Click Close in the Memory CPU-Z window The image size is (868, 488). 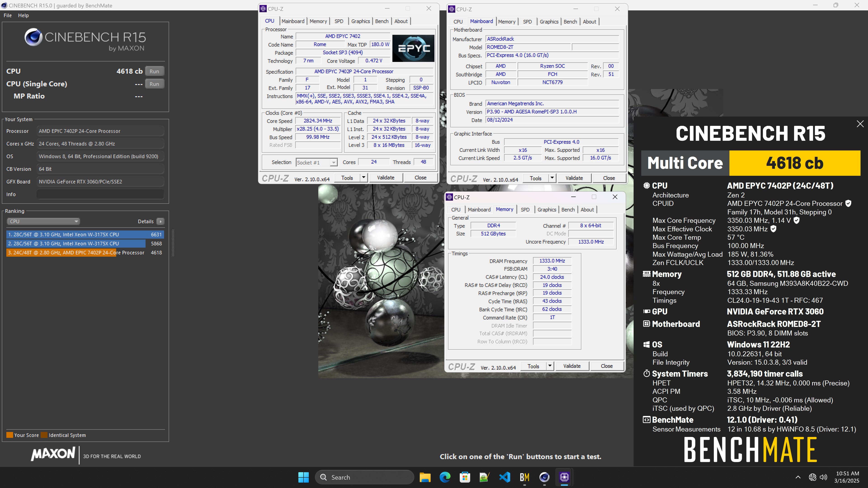coord(606,366)
